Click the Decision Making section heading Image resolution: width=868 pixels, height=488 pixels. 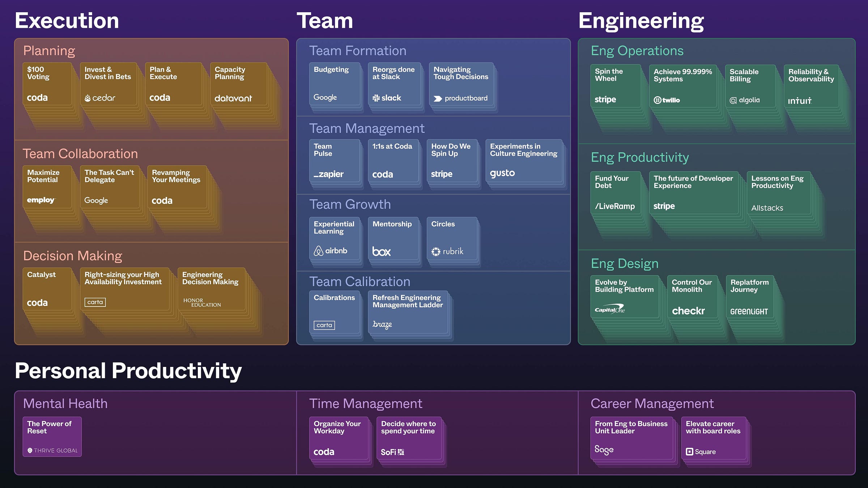[x=73, y=256]
